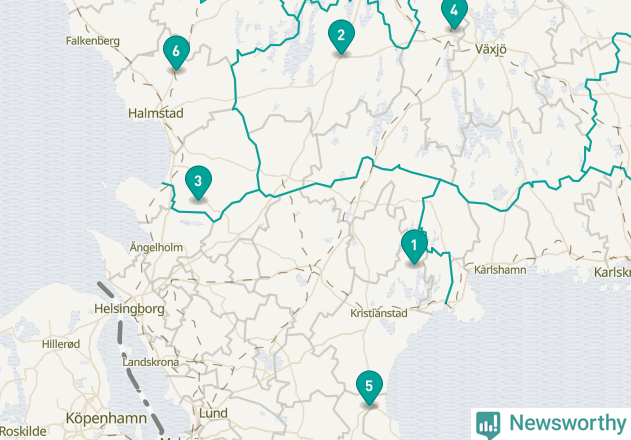Select map marker number 5

[x=369, y=388]
